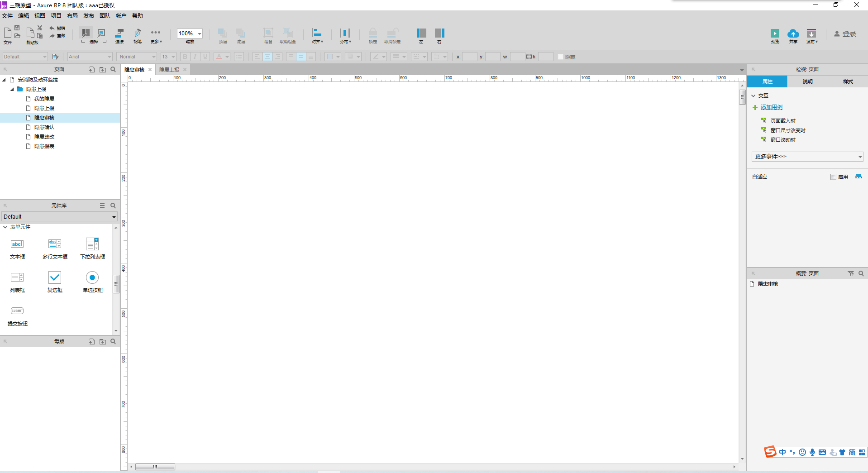868x473 pixels.
Task: Open the 更多事件>>> dropdown
Action: click(x=807, y=156)
